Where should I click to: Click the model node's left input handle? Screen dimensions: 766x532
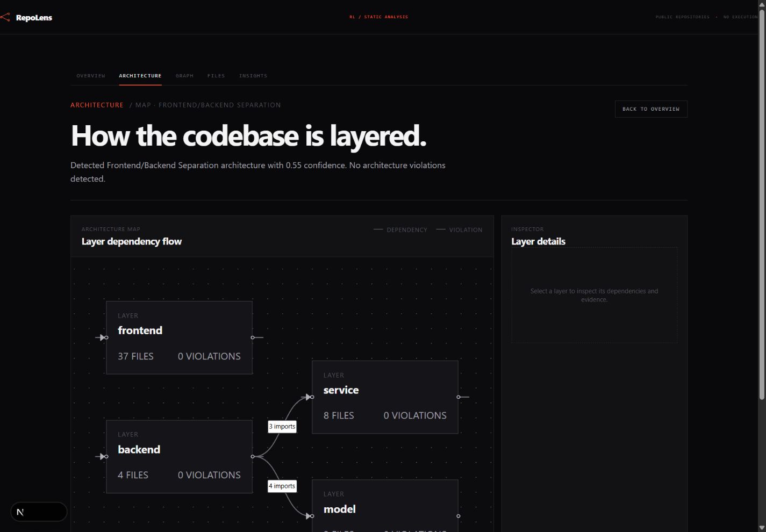pos(312,516)
